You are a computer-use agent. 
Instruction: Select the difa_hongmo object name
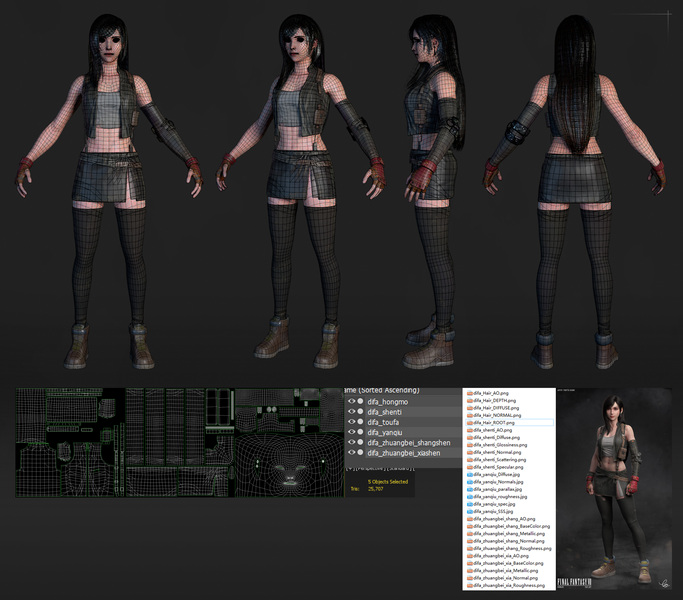click(x=388, y=402)
